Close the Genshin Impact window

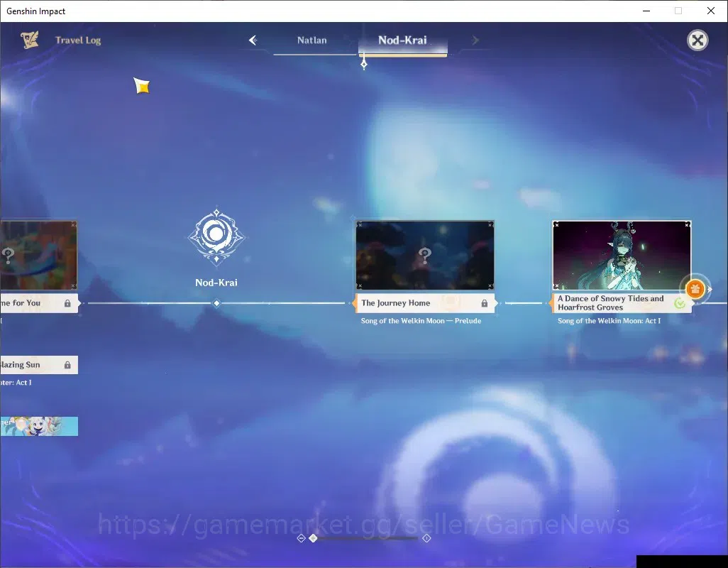pyautogui.click(x=711, y=11)
